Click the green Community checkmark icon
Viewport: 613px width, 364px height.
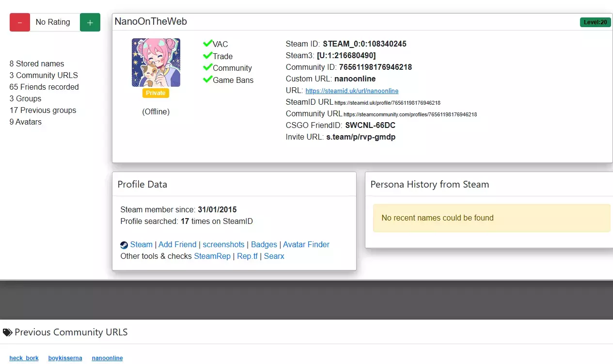(207, 67)
